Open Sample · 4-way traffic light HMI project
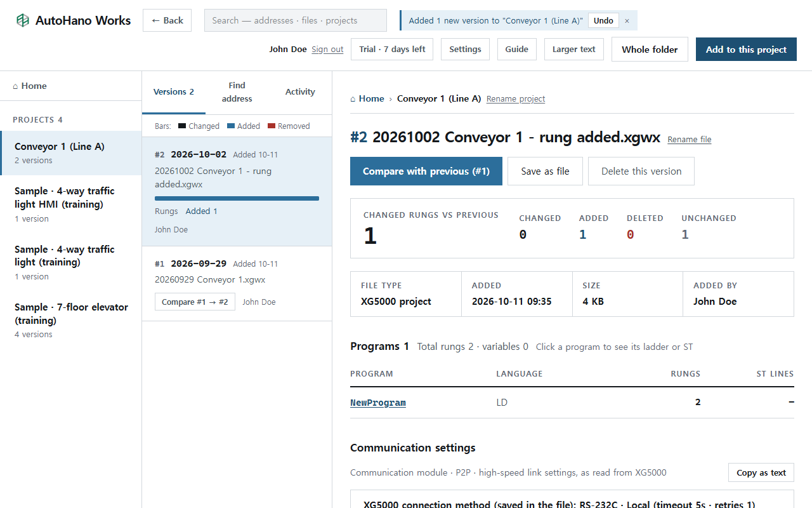 click(71, 204)
